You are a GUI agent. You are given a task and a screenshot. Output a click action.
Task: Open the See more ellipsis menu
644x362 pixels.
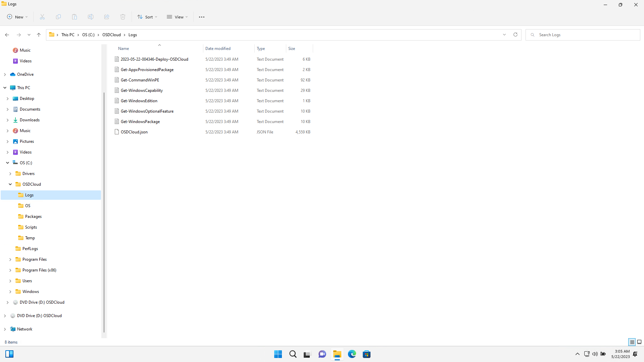[201, 17]
